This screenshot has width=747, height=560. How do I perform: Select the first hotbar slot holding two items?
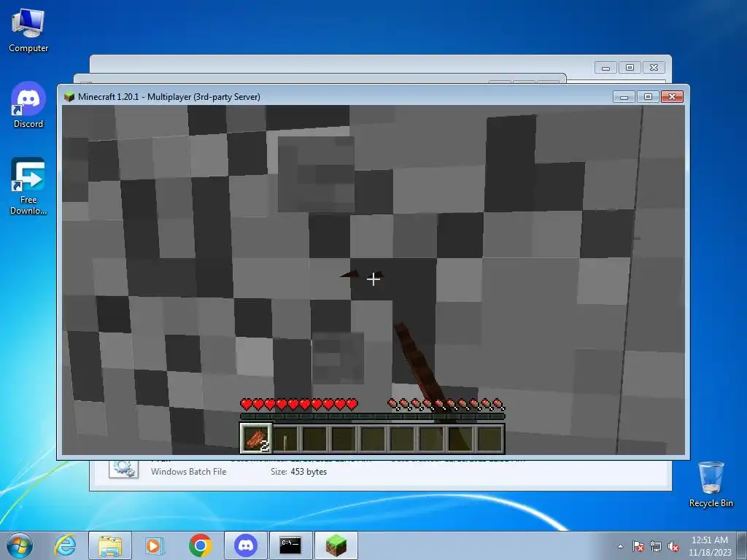(256, 438)
